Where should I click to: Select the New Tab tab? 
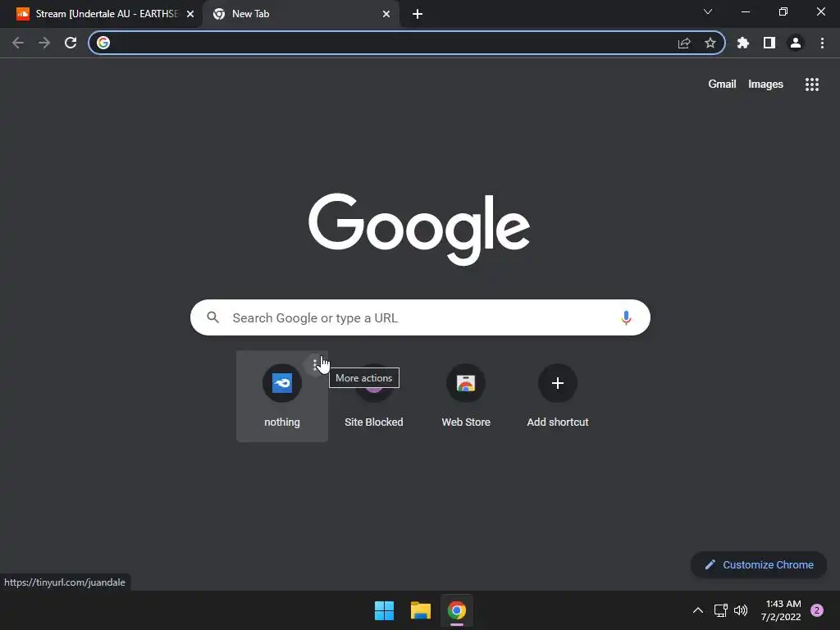click(x=300, y=14)
